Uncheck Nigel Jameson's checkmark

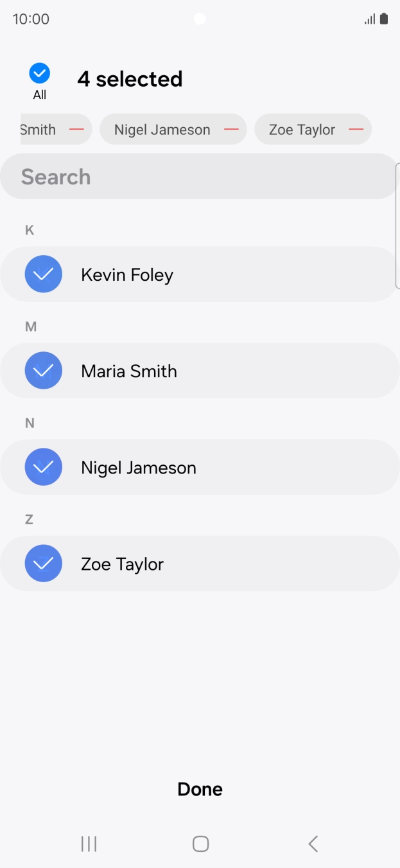click(x=44, y=467)
